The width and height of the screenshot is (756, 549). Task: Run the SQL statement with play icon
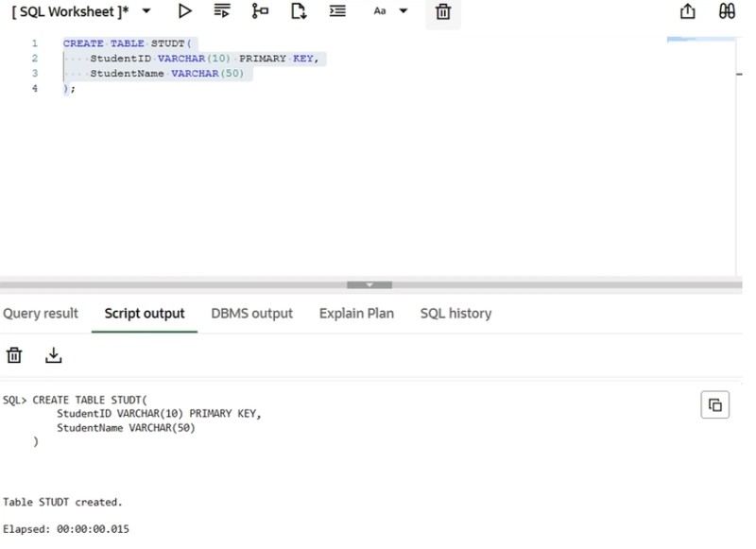coord(185,11)
